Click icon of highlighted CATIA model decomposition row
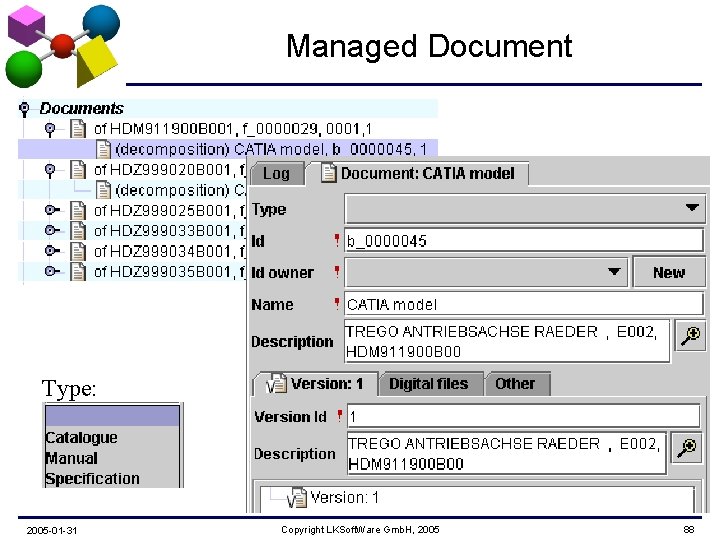The width and height of the screenshot is (720, 540). tap(103, 149)
